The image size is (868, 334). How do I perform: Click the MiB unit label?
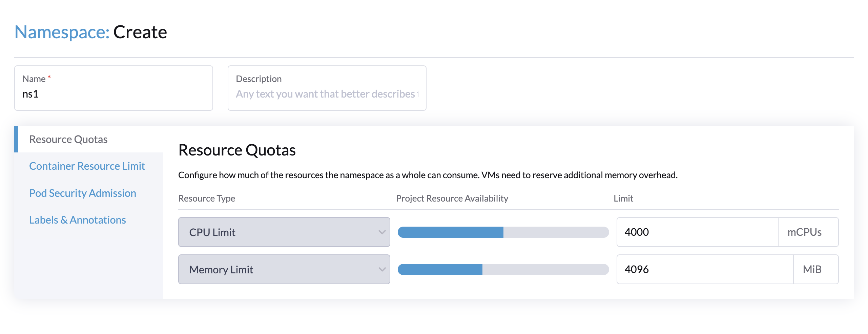pos(812,269)
